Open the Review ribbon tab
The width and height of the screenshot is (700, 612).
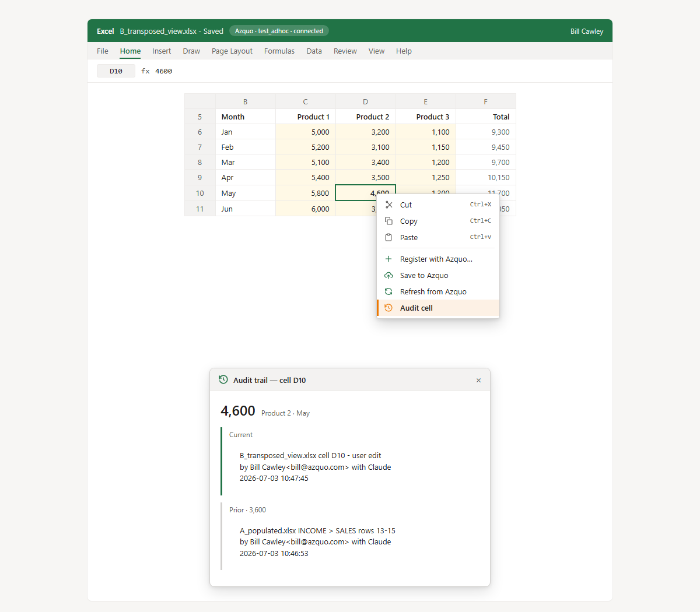point(345,51)
